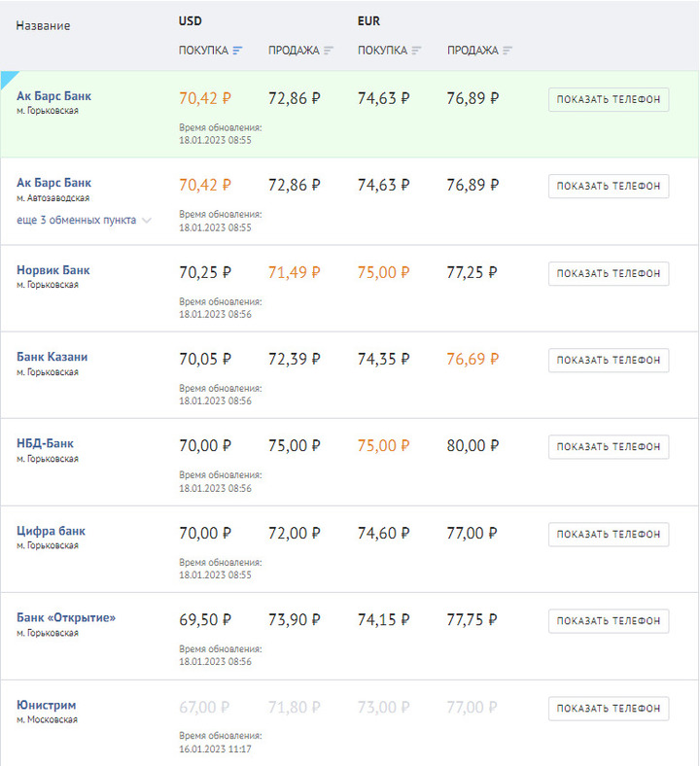Show phone for Ак Барс Банк Горьковская
This screenshot has height=766, width=700.
(x=609, y=99)
